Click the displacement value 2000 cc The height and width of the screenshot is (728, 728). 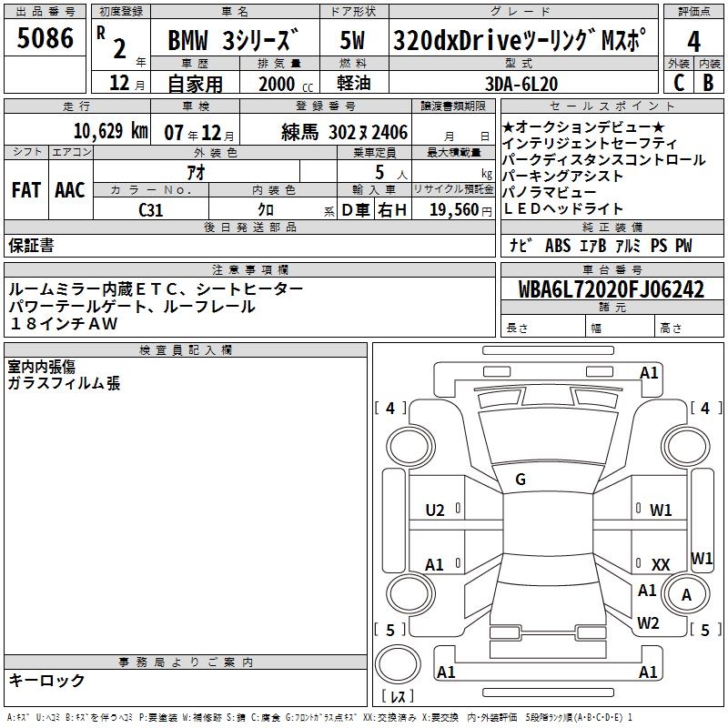[x=286, y=84]
